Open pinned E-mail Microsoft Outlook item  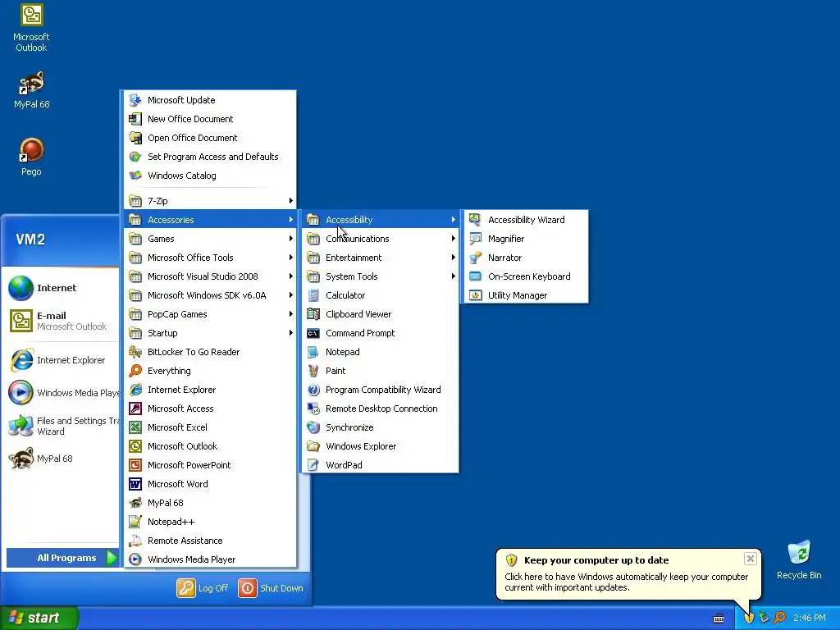(x=61, y=321)
